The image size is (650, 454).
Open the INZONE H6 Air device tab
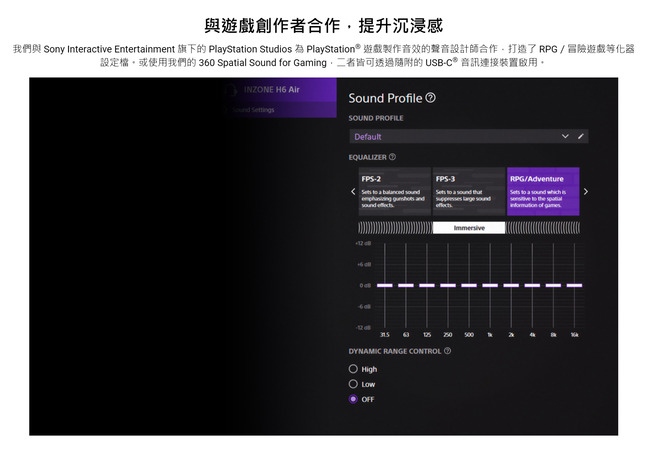[x=280, y=90]
